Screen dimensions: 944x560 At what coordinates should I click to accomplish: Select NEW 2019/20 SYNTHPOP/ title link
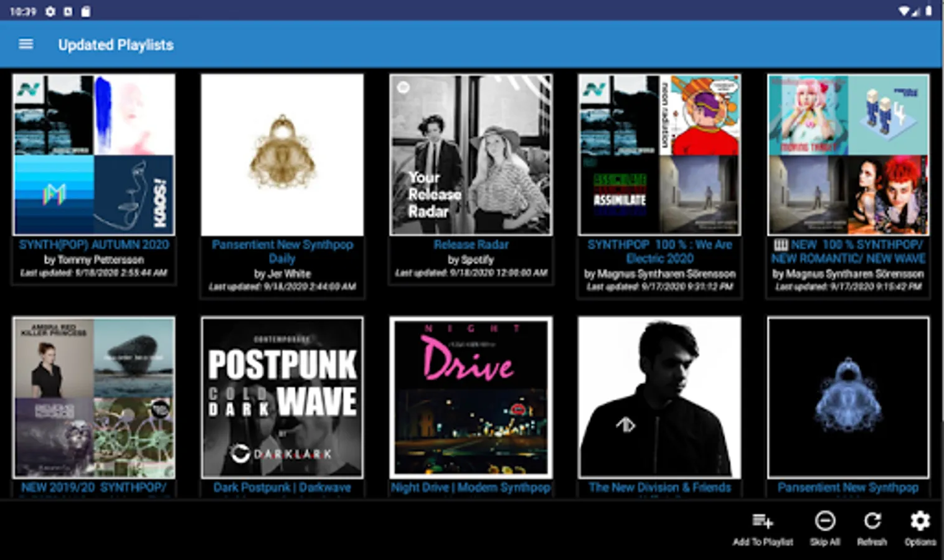[x=93, y=488]
